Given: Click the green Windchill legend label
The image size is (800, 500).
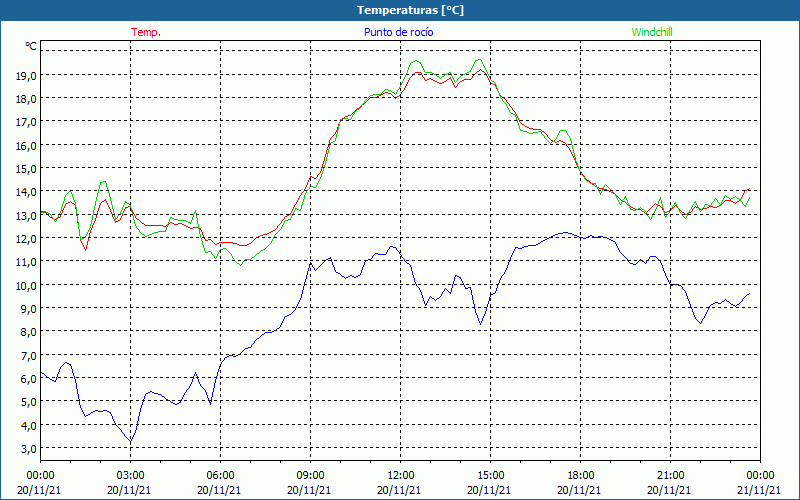Looking at the screenshot, I should point(652,32).
